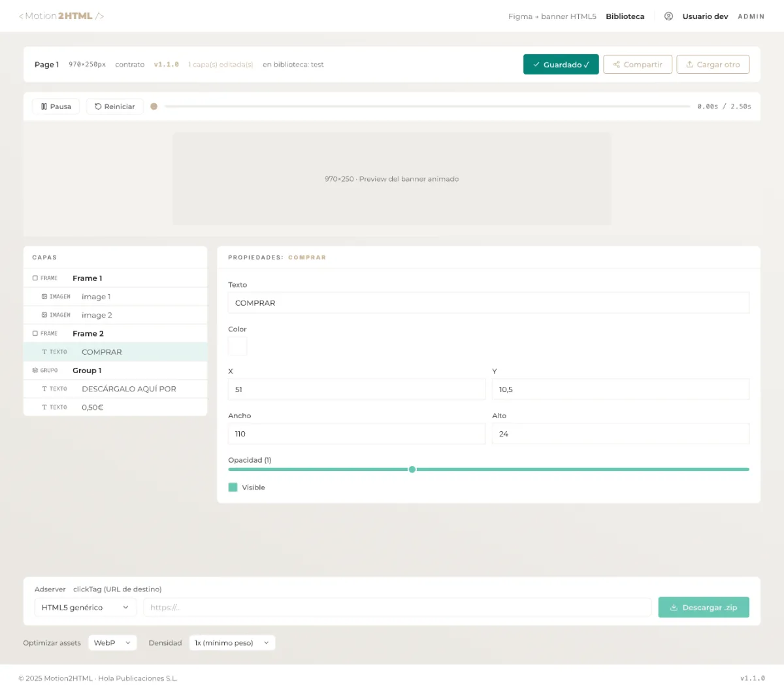Click the Cargar otro button
This screenshot has height=692, width=784.
pos(713,65)
